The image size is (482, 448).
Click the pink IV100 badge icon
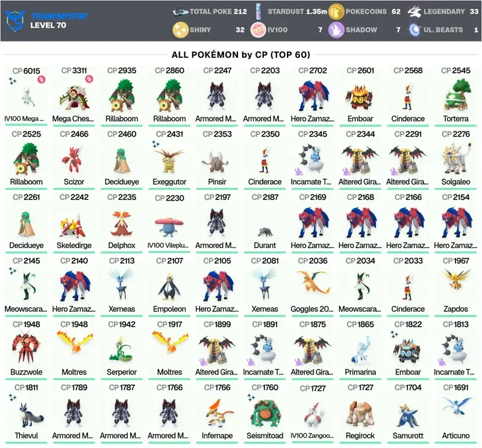(x=258, y=30)
